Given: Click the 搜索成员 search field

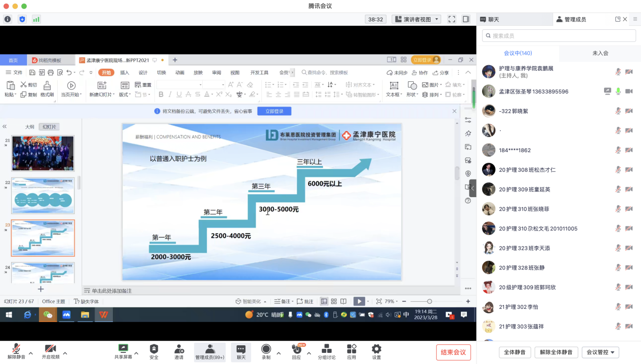Looking at the screenshot, I should [559, 36].
